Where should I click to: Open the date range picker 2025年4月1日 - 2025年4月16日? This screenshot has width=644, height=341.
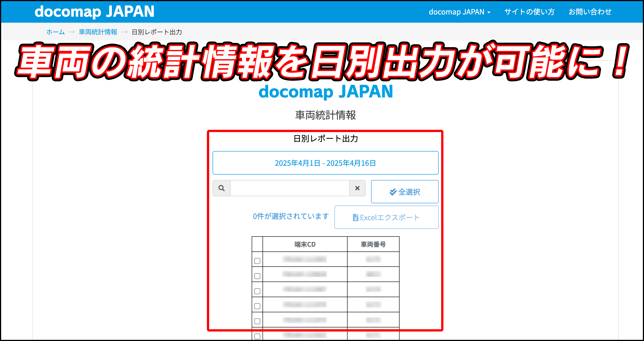[325, 163]
